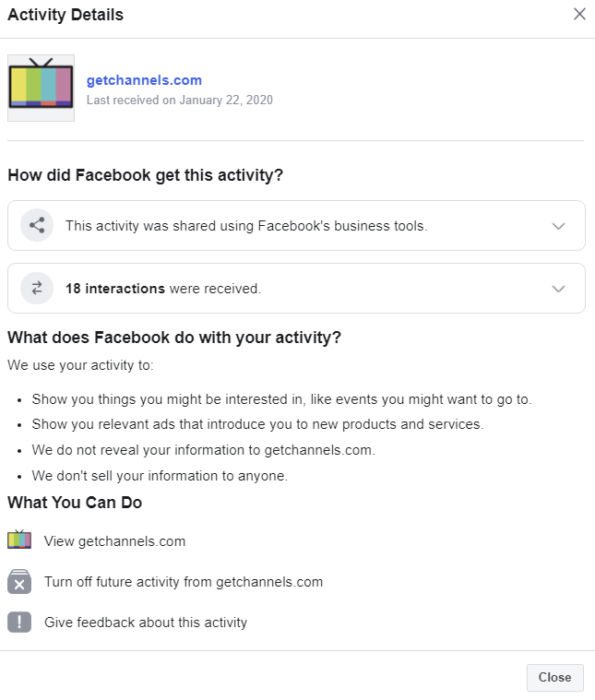Give feedback about this activity
Image resolution: width=595 pixels, height=700 pixels.
click(x=146, y=623)
